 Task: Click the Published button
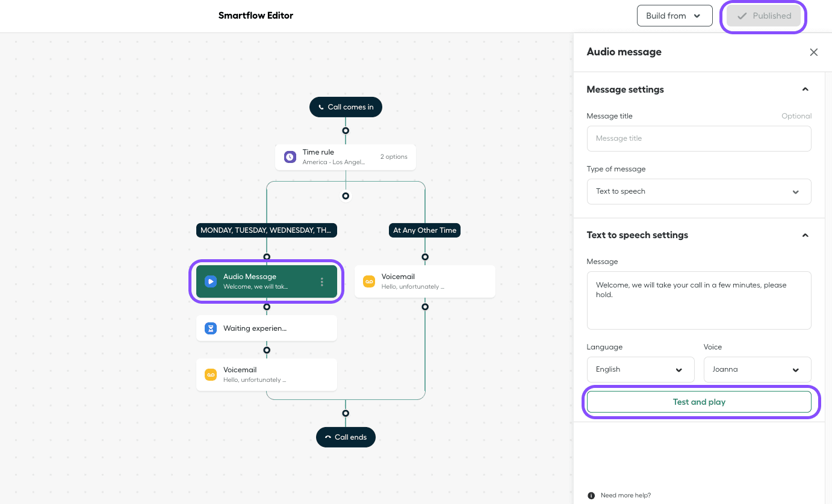tap(763, 16)
